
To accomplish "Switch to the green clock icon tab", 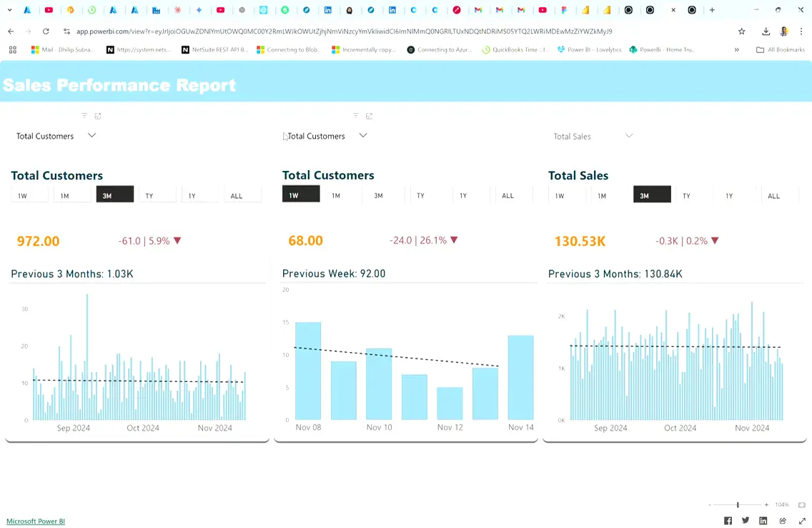I will coord(91,10).
